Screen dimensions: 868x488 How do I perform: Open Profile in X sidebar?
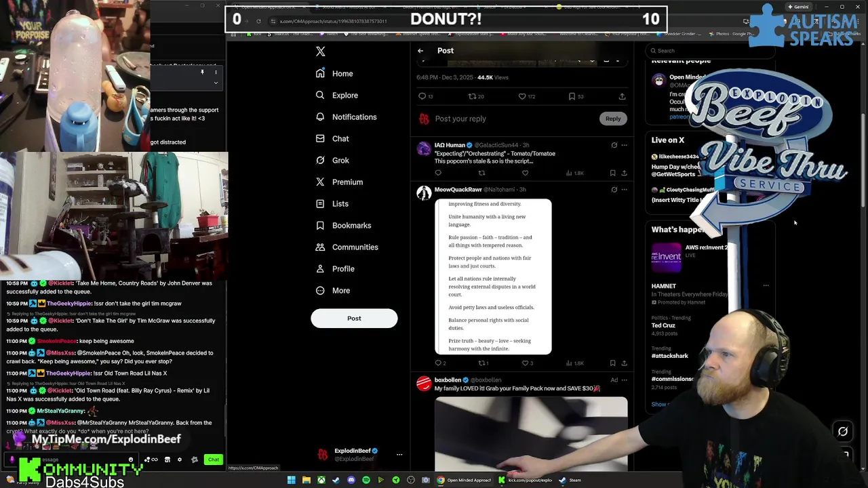click(335, 269)
